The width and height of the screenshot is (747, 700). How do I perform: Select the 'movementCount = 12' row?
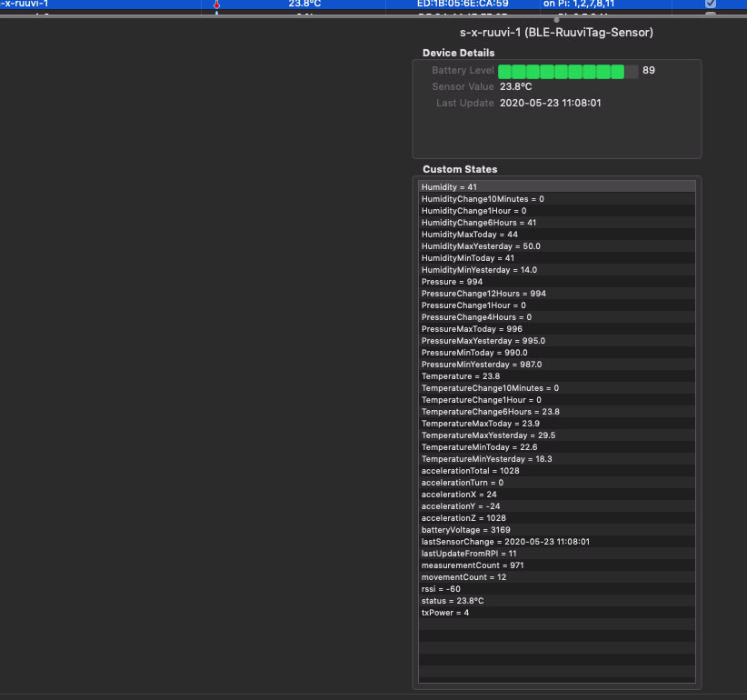[x=556, y=577]
